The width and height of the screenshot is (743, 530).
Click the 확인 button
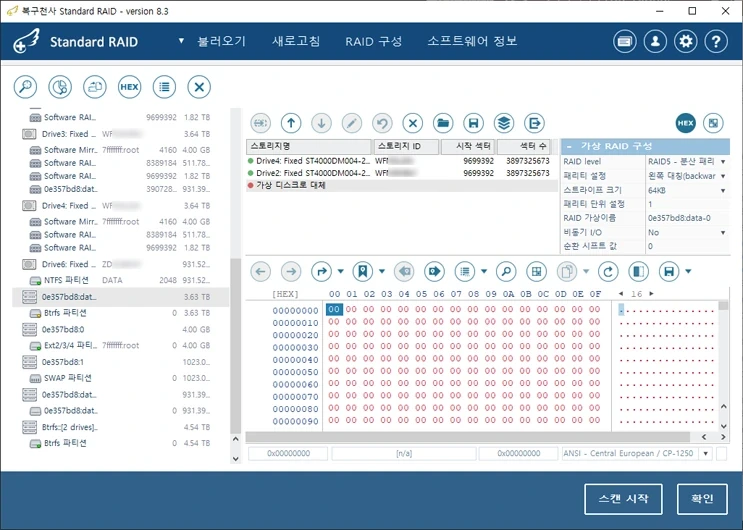[702, 499]
